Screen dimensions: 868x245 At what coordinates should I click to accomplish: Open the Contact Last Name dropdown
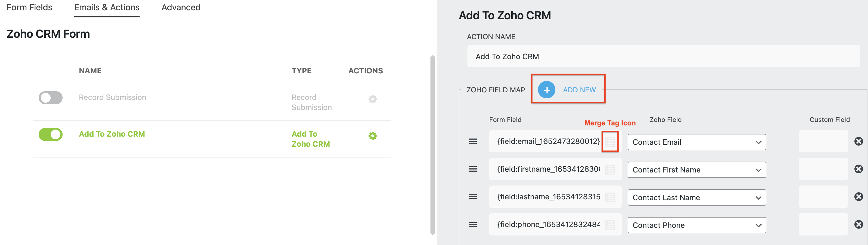click(697, 197)
